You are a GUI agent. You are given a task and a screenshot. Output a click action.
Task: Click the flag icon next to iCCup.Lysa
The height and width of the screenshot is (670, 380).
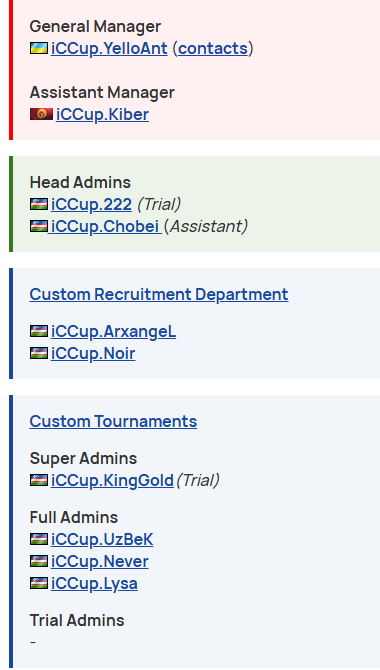(x=38, y=583)
